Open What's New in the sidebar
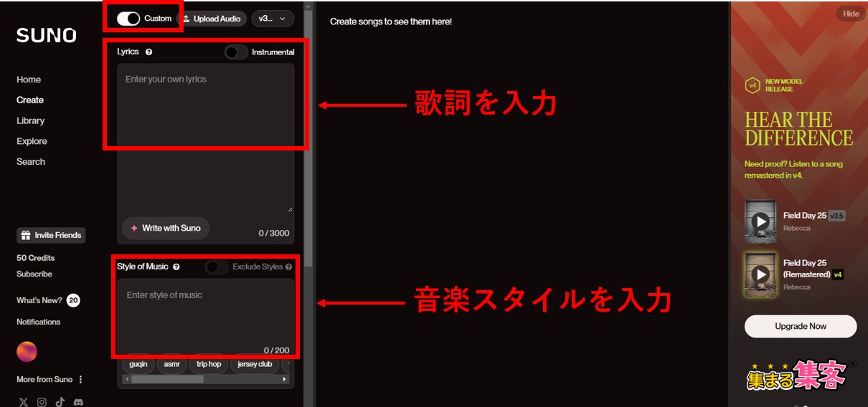Image resolution: width=868 pixels, height=407 pixels. pos(39,300)
